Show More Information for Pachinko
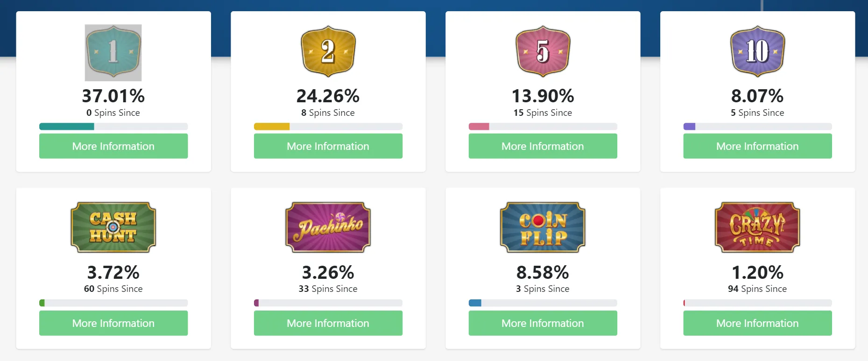The width and height of the screenshot is (868, 361). click(x=328, y=323)
